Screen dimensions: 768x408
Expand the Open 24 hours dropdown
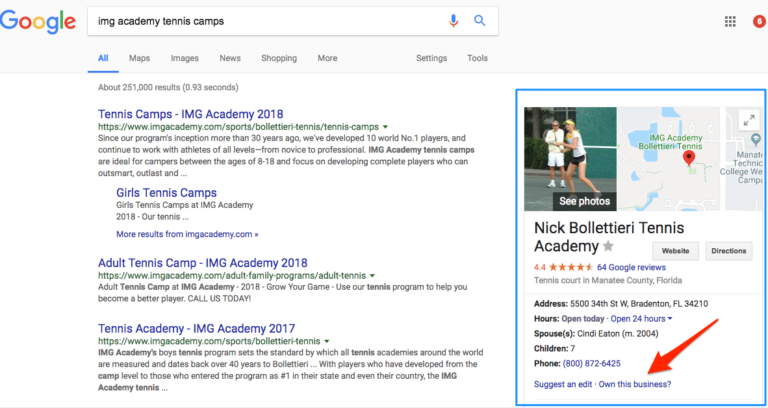click(x=670, y=318)
